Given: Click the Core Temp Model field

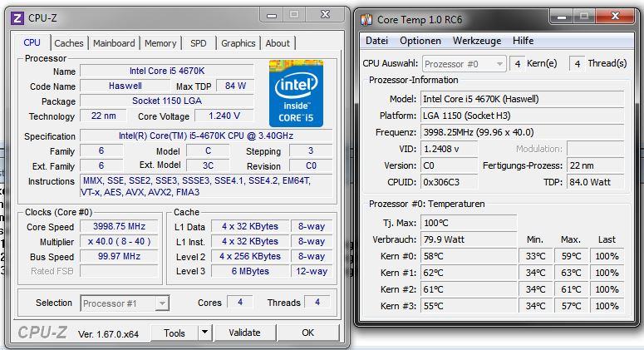Looking at the screenshot, I should pyautogui.click(x=522, y=99).
